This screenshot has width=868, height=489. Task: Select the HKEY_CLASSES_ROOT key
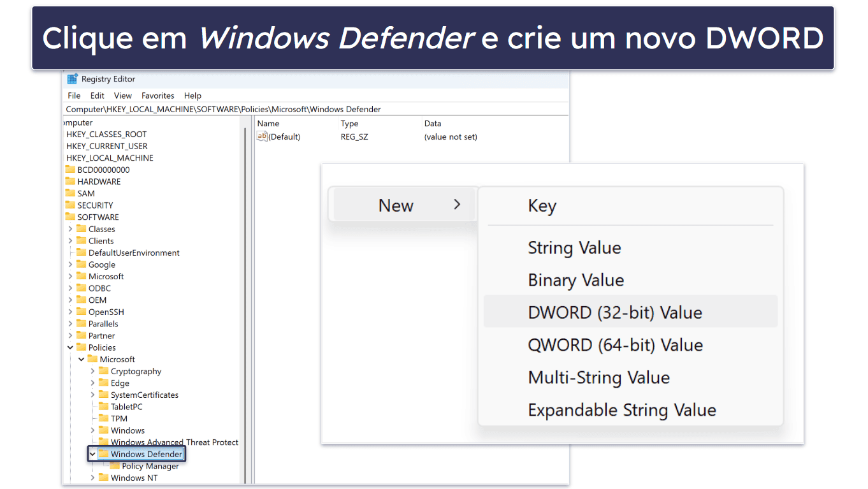pyautogui.click(x=106, y=135)
